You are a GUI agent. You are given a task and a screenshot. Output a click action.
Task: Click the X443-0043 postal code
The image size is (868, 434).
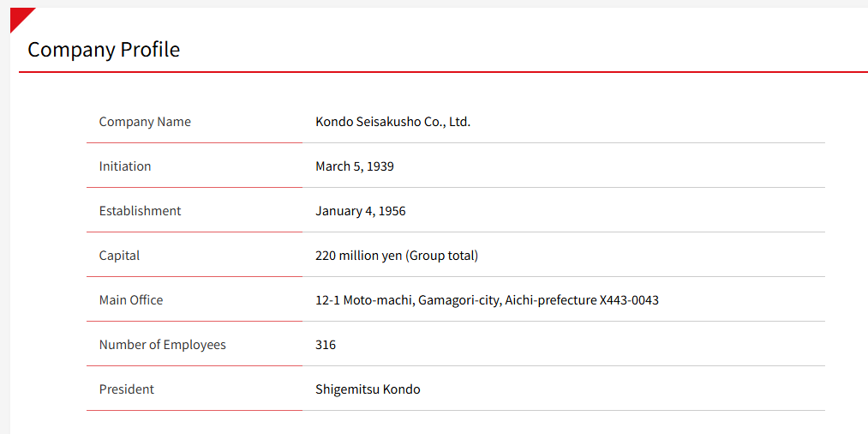pyautogui.click(x=629, y=300)
